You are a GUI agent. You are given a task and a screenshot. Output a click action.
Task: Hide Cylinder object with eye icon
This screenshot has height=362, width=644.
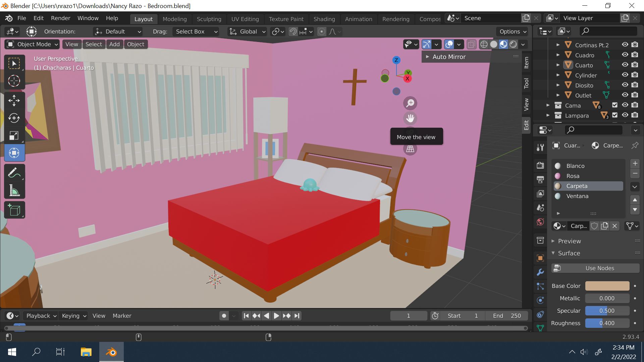[625, 75]
